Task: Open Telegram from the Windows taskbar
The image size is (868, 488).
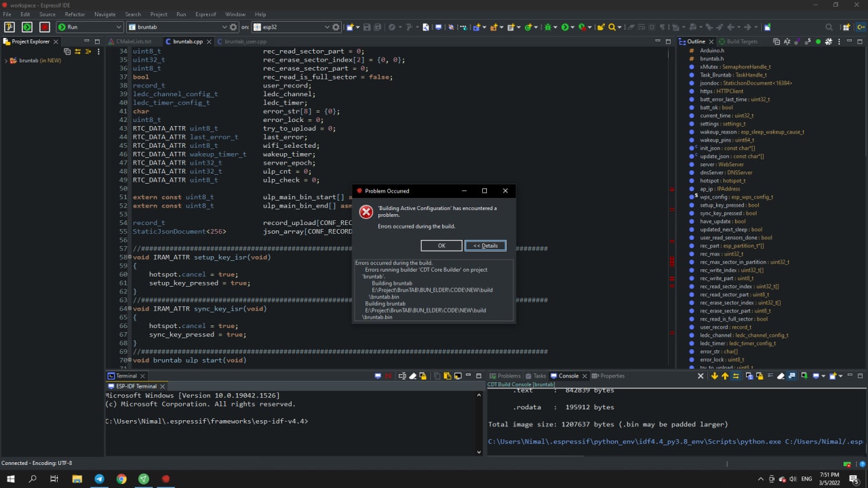Action: pos(99,479)
